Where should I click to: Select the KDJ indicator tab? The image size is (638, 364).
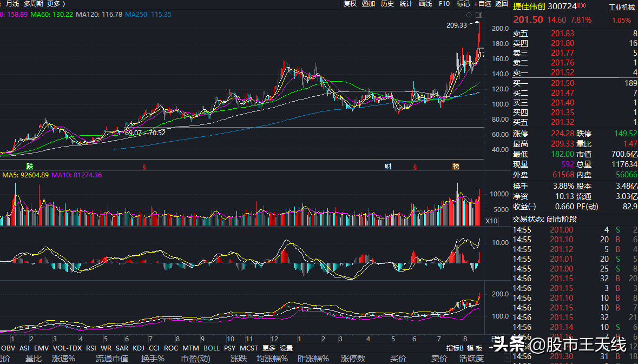coord(139,348)
